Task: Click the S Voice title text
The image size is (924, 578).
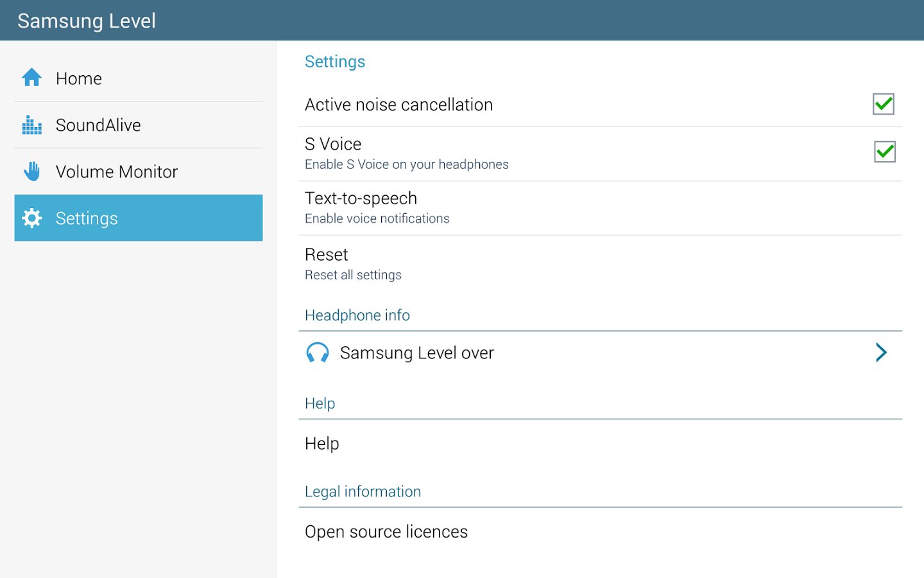Action: (x=333, y=144)
